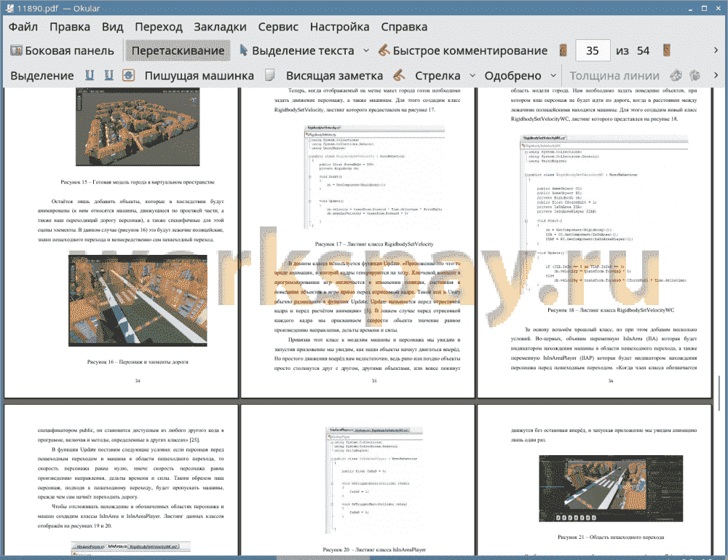728x560 pixels.
Task: Click the crosswalk area image in Рисунок 21
Action: 611,489
